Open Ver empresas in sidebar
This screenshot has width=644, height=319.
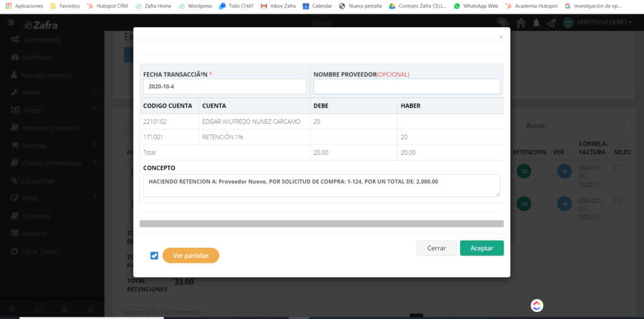click(36, 40)
